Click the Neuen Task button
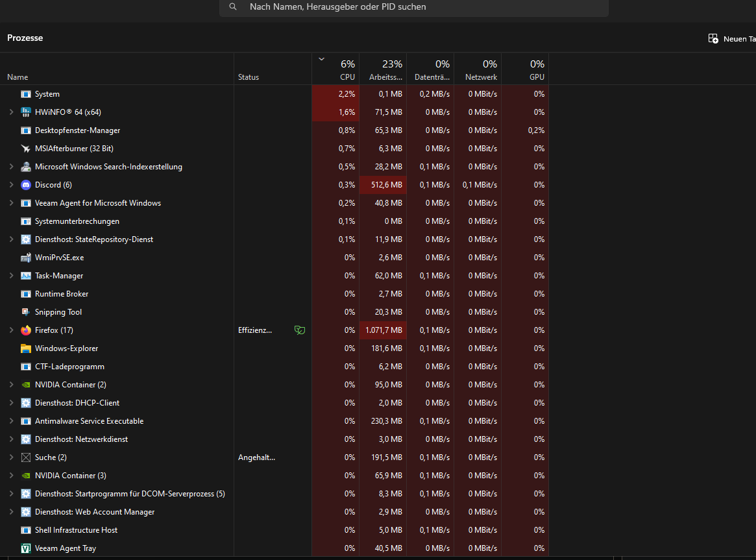Image resolution: width=756 pixels, height=560 pixels. (x=731, y=39)
